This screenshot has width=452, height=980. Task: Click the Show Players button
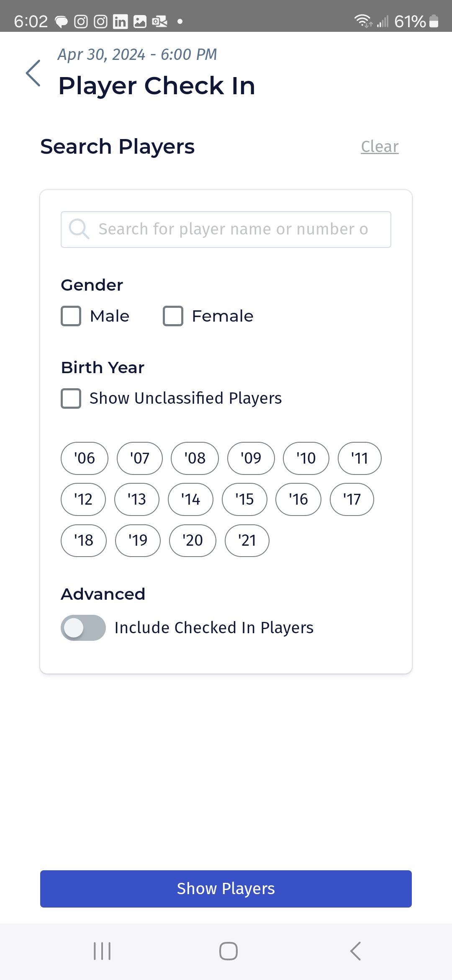(226, 889)
